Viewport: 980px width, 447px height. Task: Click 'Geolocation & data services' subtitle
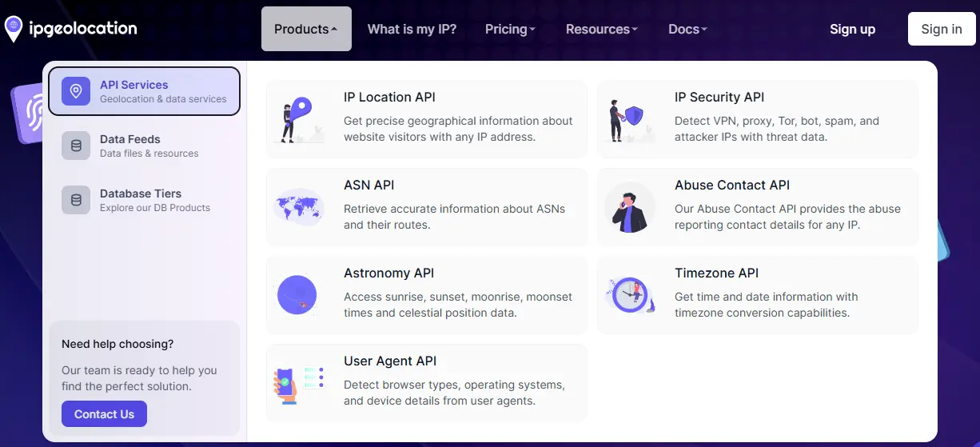[163, 99]
